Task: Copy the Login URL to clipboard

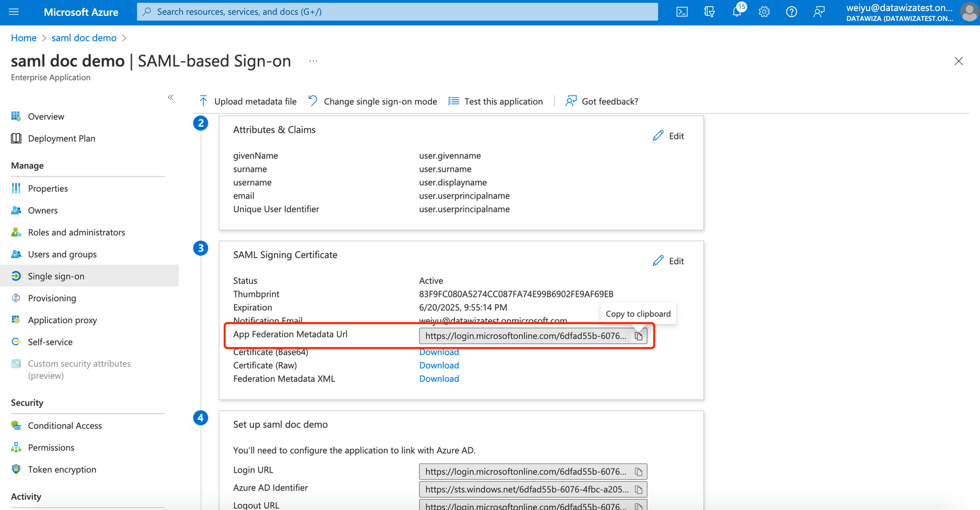Action: [639, 472]
